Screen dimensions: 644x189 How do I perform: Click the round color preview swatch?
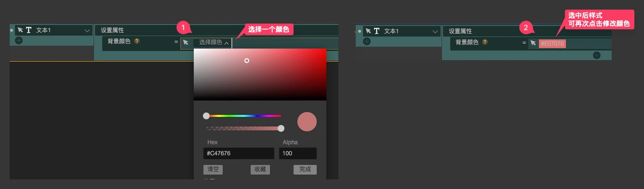pos(307,122)
